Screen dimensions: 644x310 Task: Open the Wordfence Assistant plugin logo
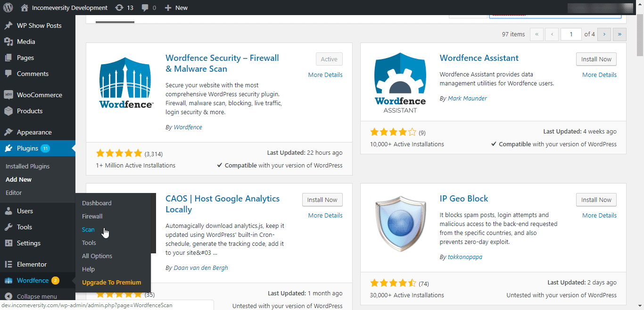point(400,83)
